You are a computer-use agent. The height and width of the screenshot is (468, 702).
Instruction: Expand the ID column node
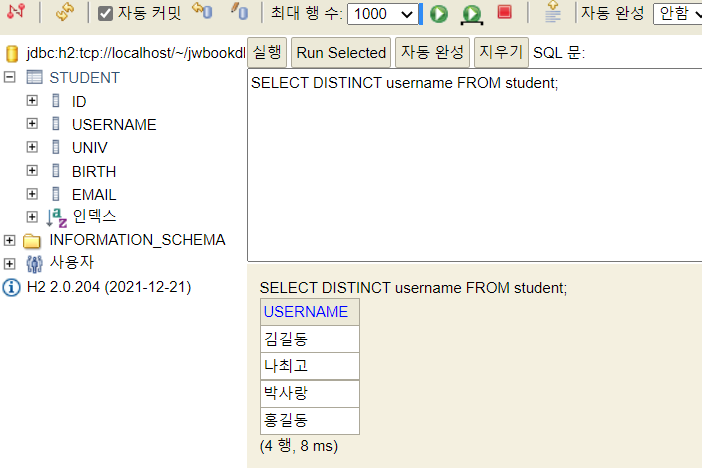pos(32,100)
